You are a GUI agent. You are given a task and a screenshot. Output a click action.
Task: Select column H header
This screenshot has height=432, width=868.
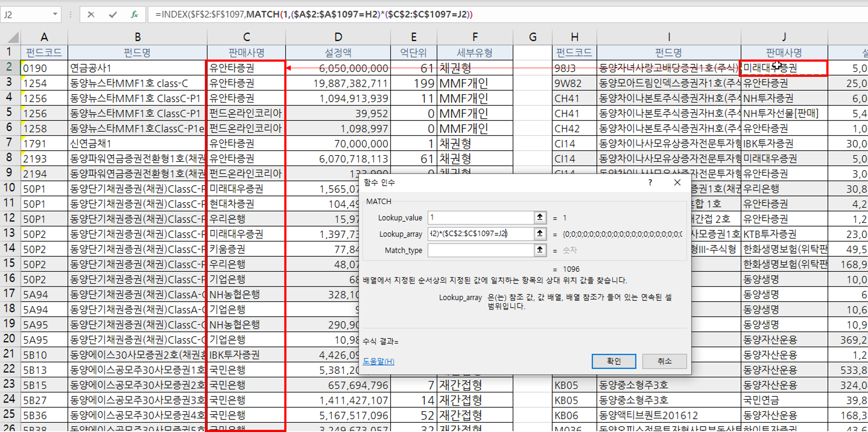(575, 37)
